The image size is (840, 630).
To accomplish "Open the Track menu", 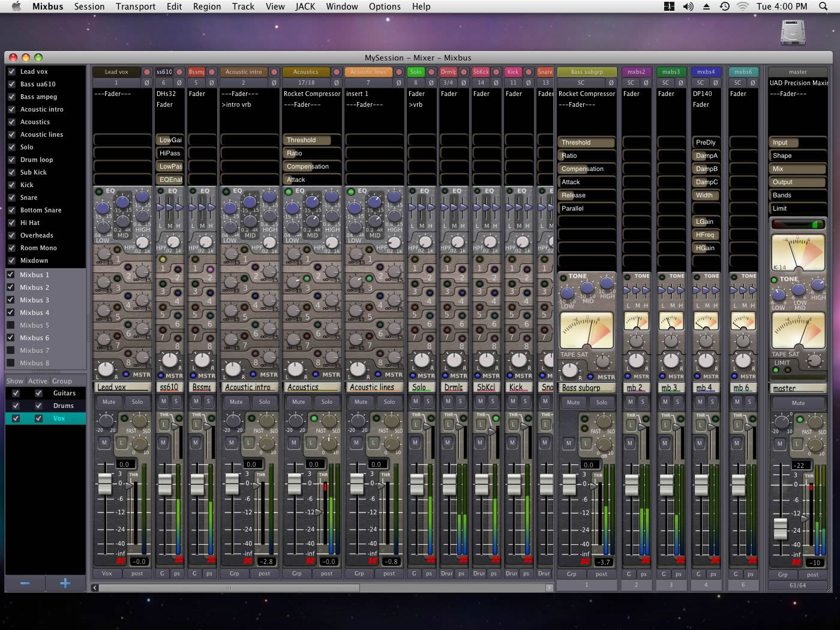I will click(243, 7).
